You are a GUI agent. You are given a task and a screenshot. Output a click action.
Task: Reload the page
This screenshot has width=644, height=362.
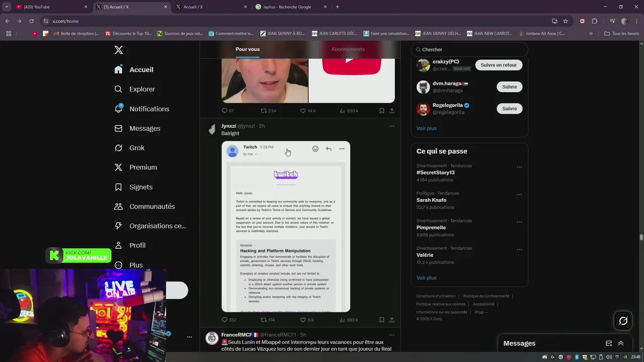point(31,21)
